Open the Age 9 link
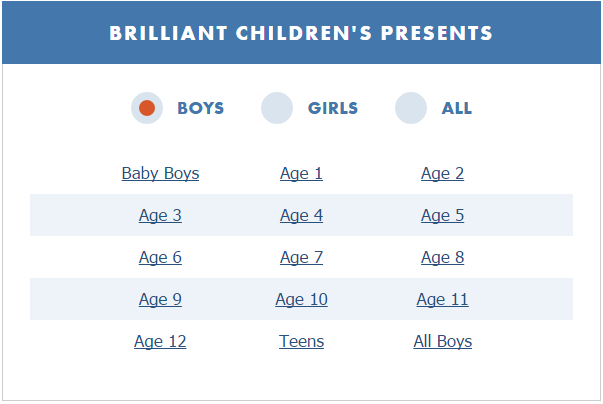The image size is (603, 404). click(160, 299)
